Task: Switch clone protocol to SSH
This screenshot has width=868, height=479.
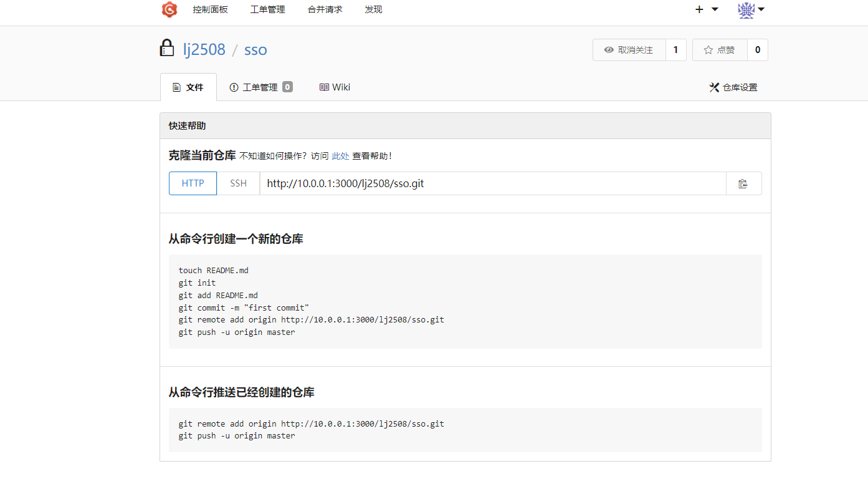Action: coord(238,183)
